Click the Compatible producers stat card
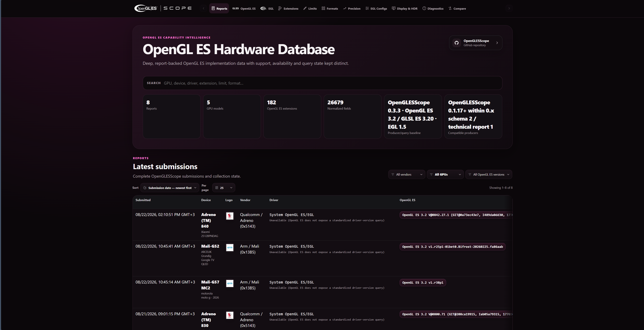The image size is (644, 330). click(x=473, y=117)
